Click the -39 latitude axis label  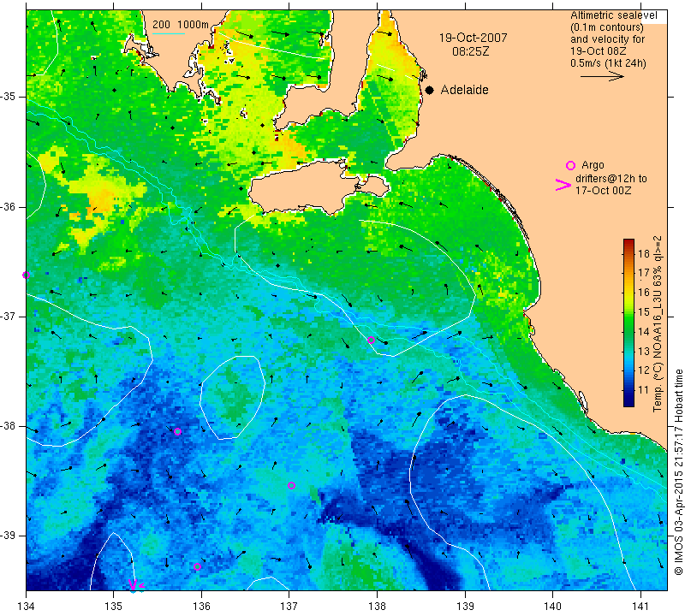click(x=8, y=536)
